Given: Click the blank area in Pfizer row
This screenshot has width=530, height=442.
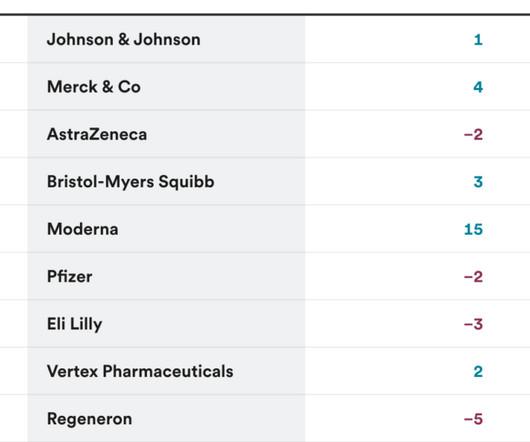Looking at the screenshot, I should [x=382, y=276].
